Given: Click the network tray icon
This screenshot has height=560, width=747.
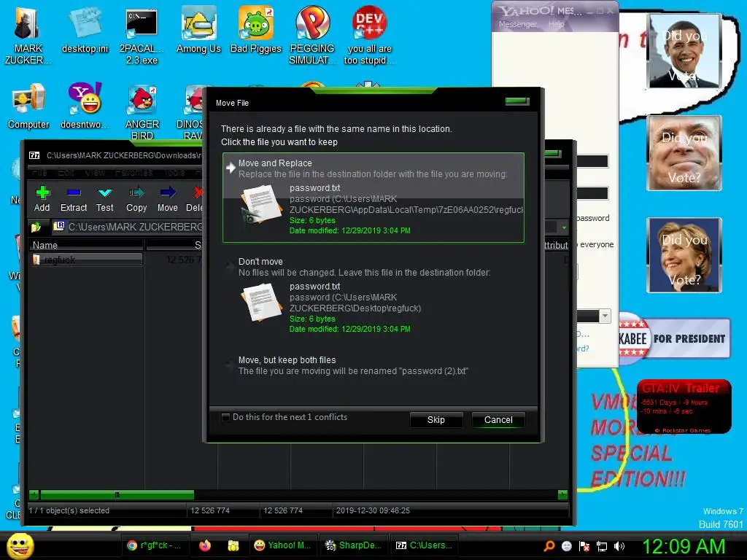Looking at the screenshot, I should click(x=602, y=546).
